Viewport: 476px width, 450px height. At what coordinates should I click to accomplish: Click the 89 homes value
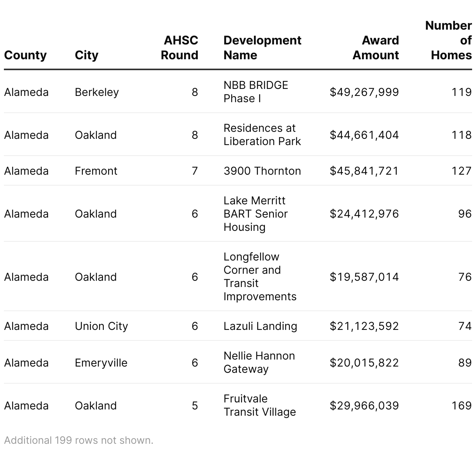coord(465,363)
